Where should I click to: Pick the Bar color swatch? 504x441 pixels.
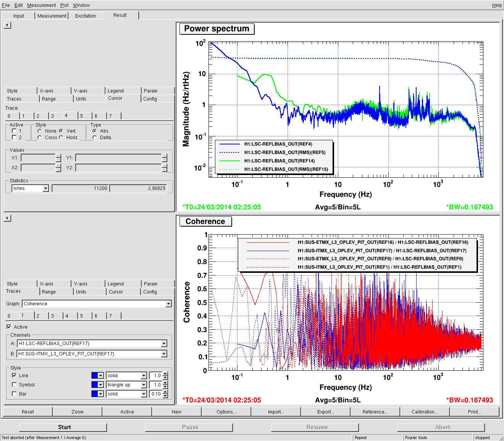coord(97,394)
